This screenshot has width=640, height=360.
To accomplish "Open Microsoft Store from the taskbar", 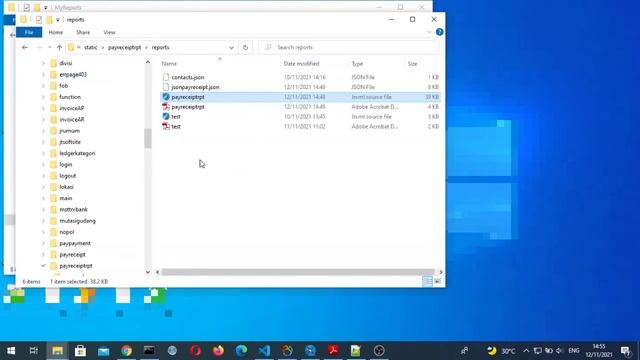I will pyautogui.click(x=80, y=351).
